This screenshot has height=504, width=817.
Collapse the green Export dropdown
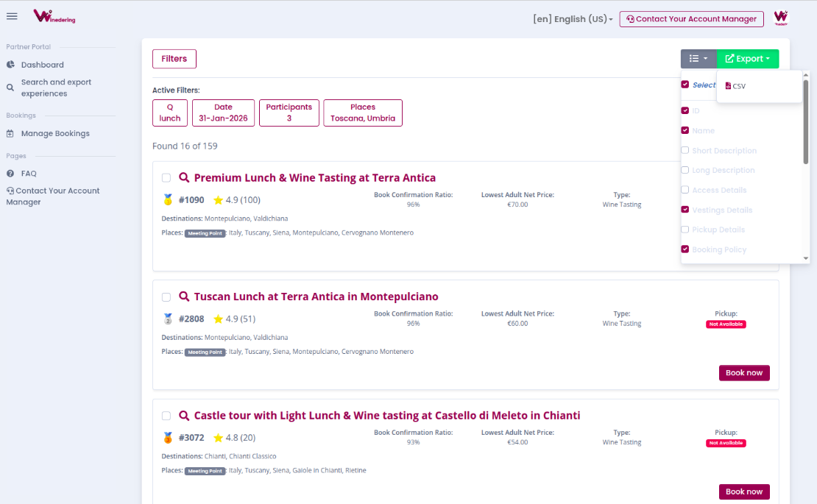747,59
